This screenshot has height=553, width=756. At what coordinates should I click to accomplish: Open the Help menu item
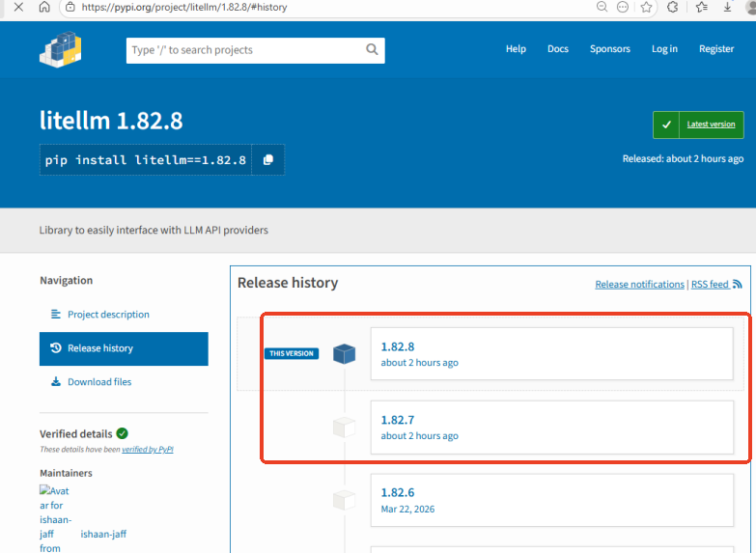click(x=516, y=49)
